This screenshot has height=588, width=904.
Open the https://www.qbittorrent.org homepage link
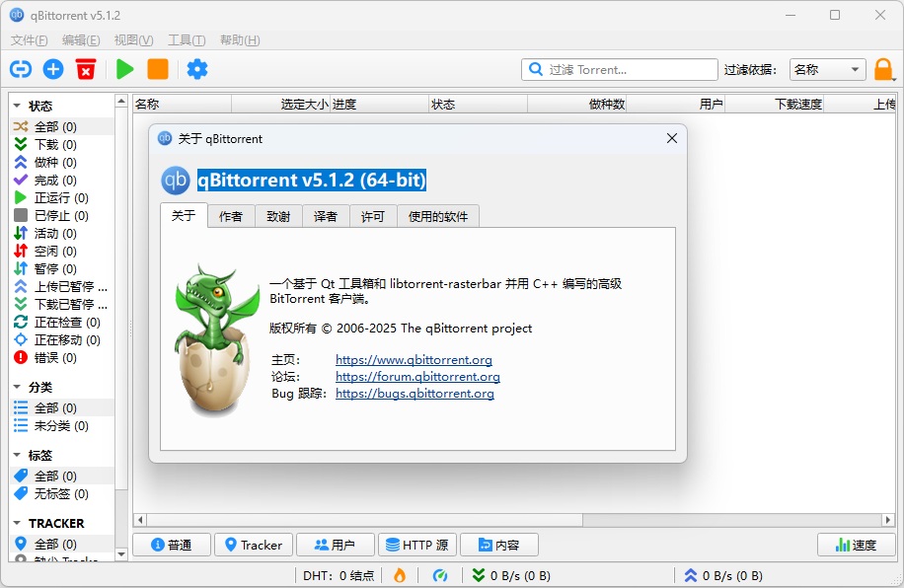click(x=414, y=360)
